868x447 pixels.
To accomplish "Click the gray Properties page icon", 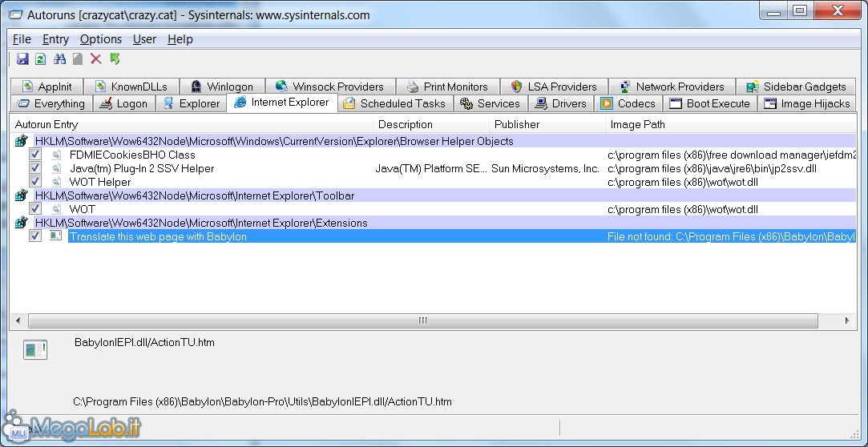I will [78, 59].
